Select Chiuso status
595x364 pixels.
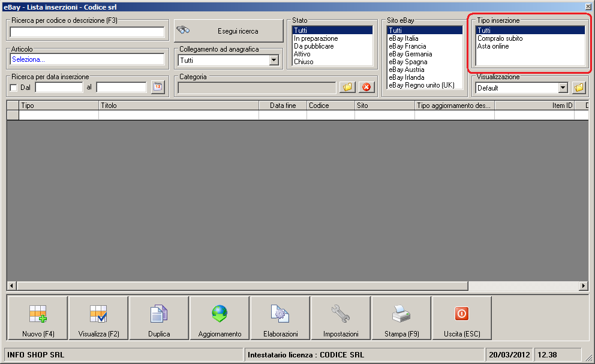(332, 62)
